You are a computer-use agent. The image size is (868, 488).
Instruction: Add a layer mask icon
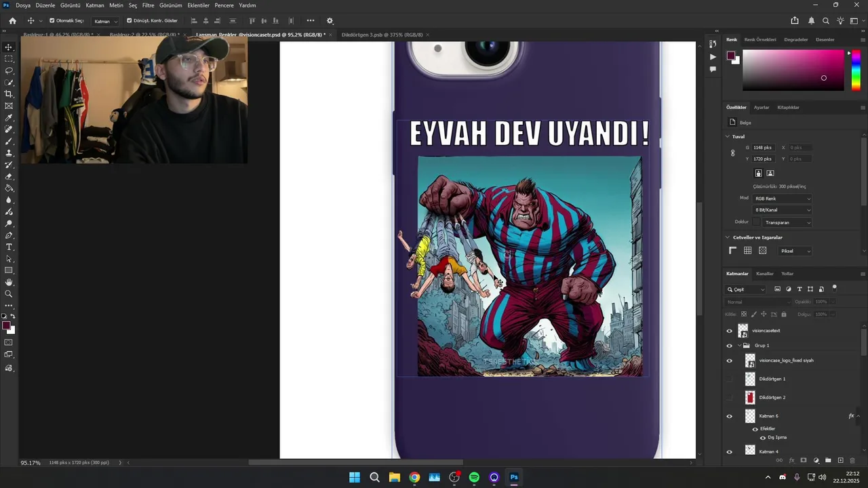pyautogui.click(x=804, y=460)
